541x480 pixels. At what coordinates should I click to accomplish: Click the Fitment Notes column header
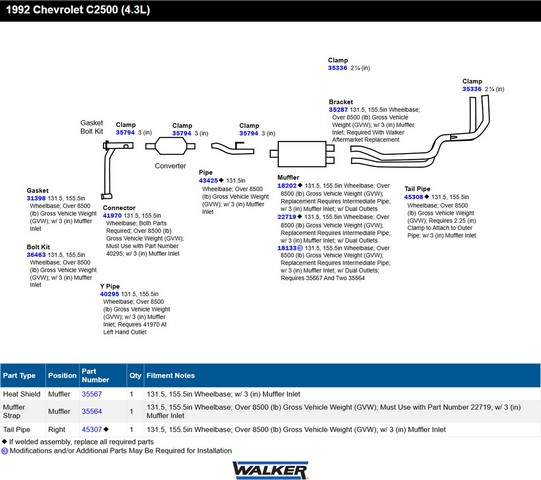[x=170, y=375]
